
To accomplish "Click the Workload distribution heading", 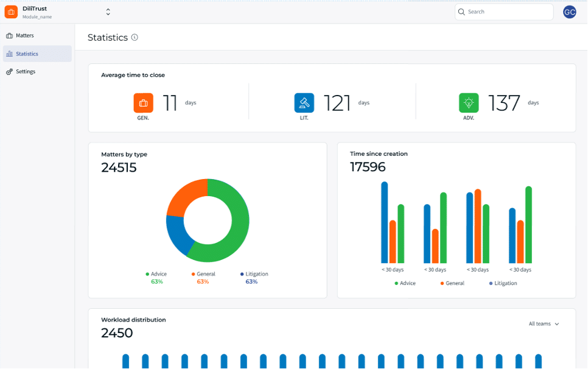I will (x=133, y=320).
